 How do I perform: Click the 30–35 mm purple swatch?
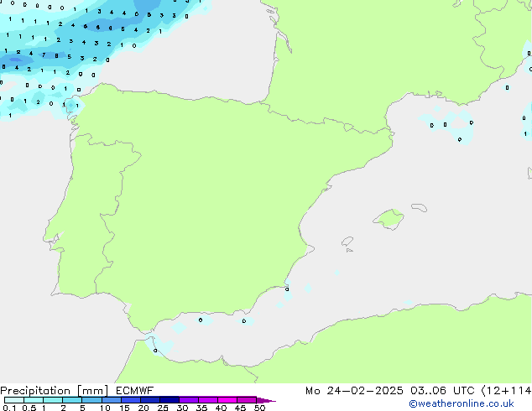(188, 400)
